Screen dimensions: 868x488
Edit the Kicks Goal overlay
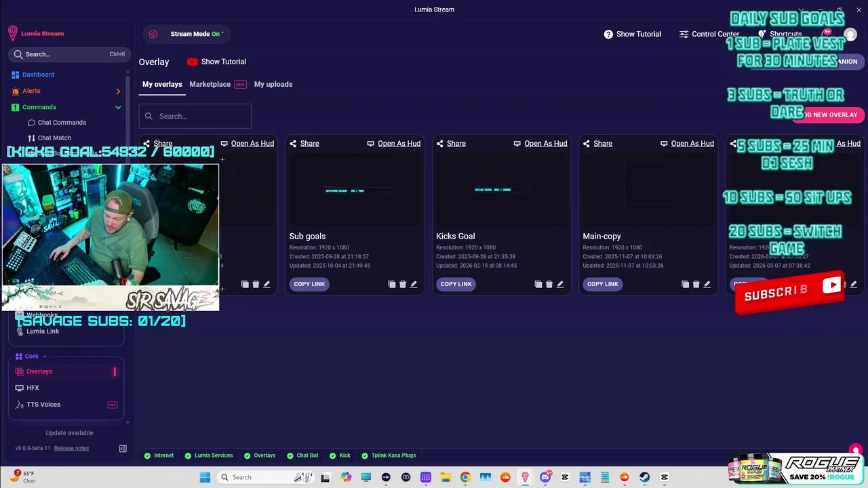(x=560, y=284)
